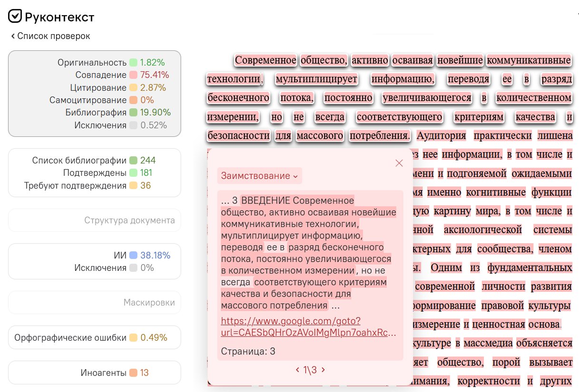This screenshot has height=392, width=579.
Task: Click highlighted word бесконечного in document
Action: click(x=238, y=98)
